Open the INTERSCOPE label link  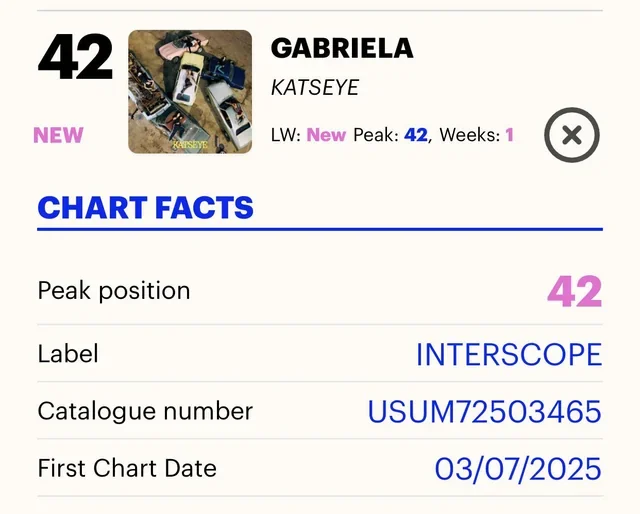point(508,354)
